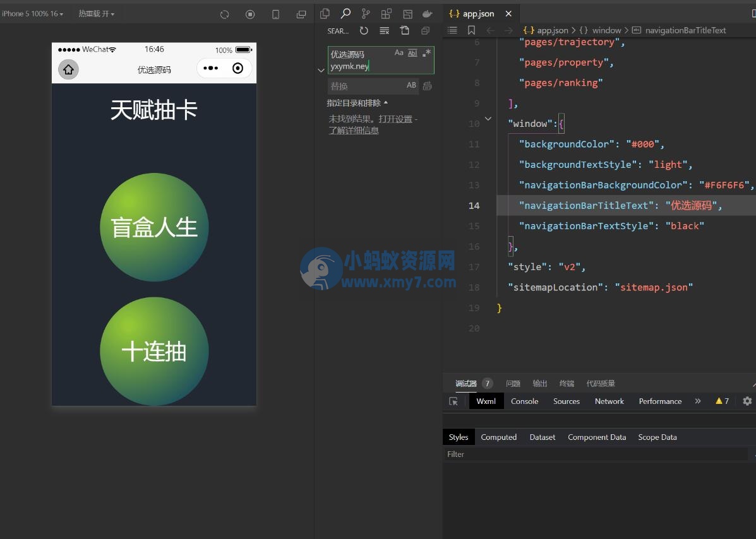
Task: Toggle Match Whole Word in search
Action: click(x=412, y=53)
